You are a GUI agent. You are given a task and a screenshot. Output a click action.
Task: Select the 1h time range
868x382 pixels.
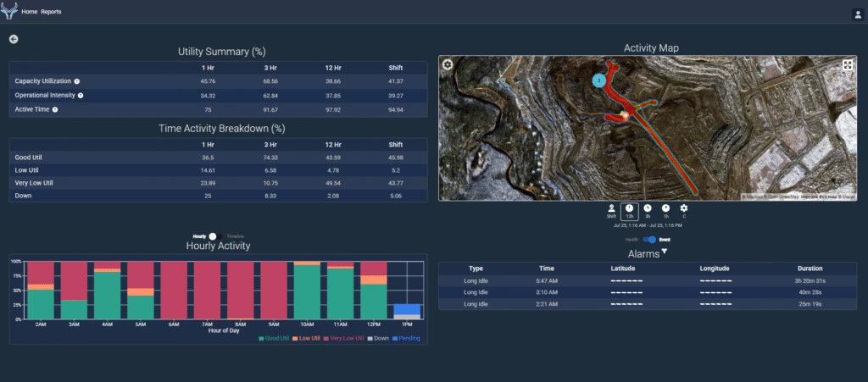[665, 210]
